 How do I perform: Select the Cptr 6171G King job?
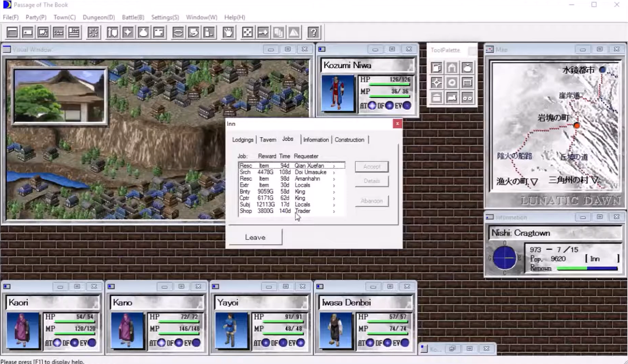[x=292, y=198]
